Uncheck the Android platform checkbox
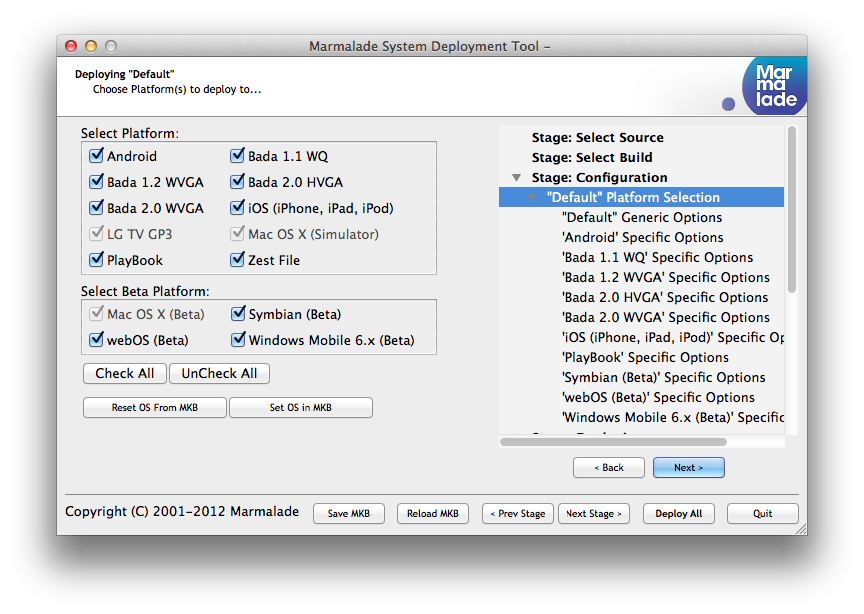864x614 pixels. pyautogui.click(x=97, y=156)
